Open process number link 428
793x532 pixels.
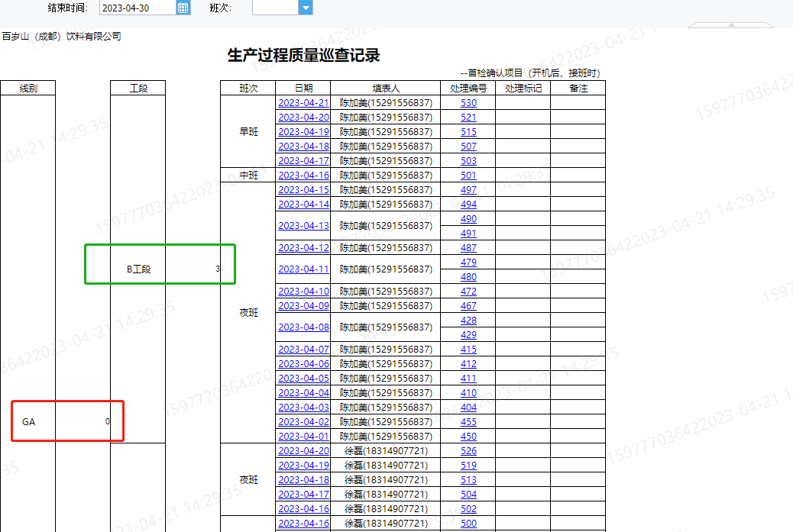tap(468, 321)
